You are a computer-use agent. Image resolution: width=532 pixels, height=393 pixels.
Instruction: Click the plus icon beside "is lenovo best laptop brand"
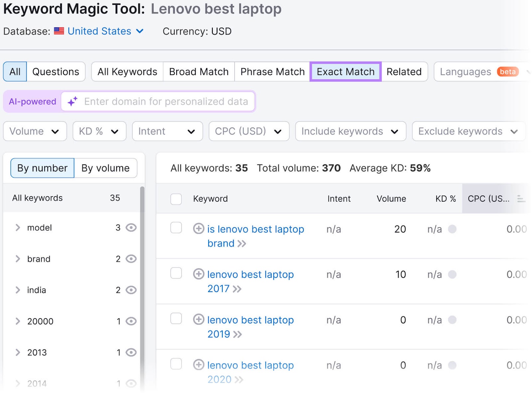199,229
